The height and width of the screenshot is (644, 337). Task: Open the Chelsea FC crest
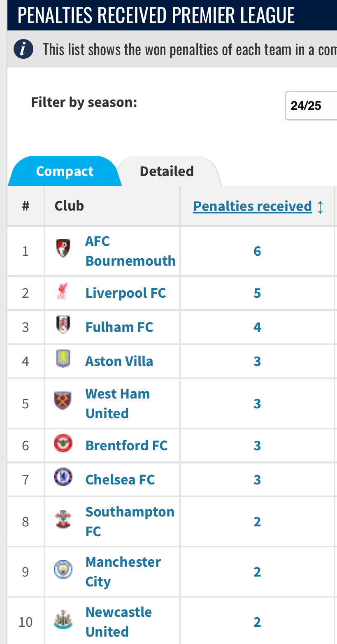coord(63,477)
